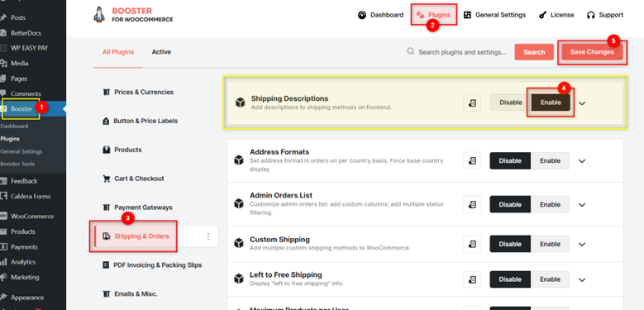The height and width of the screenshot is (310, 644).
Task: Click the Save Changes button
Action: coord(592,52)
